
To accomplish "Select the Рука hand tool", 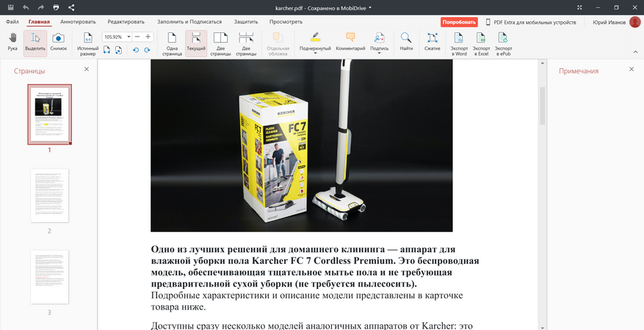I will pos(12,43).
